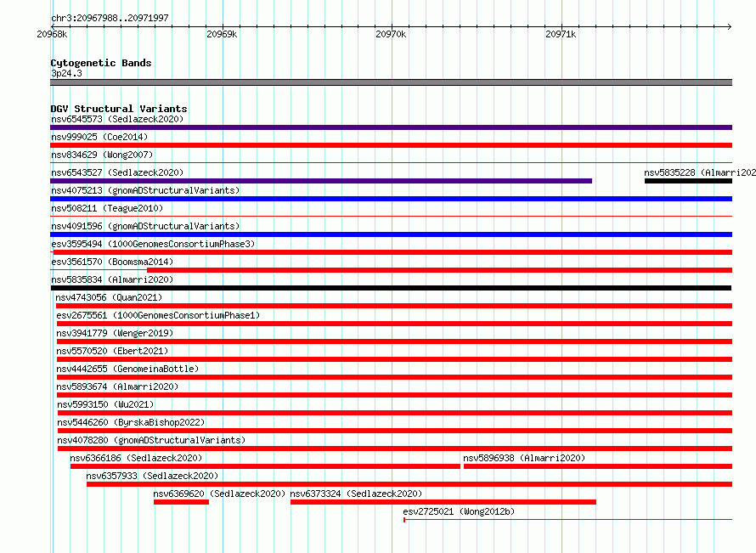Click the blue nsv4091596 variant bar
756x553 pixels.
point(391,234)
